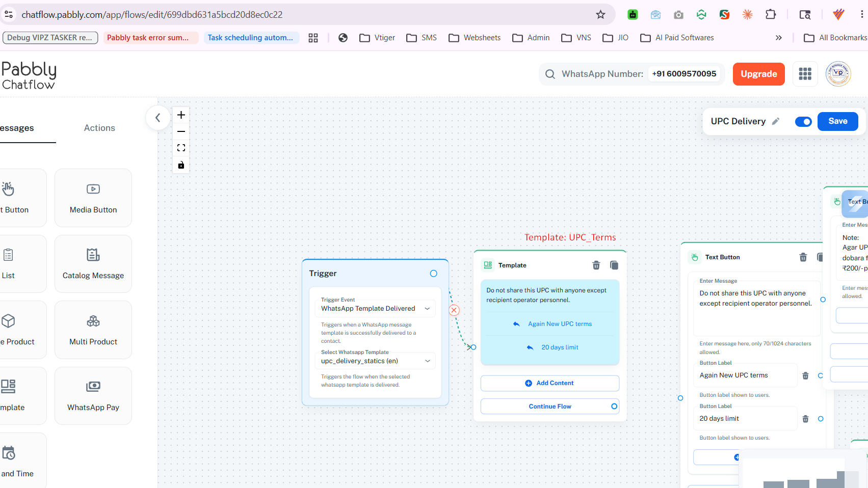Viewport: 868px width, 488px height.
Task: Click the Text Button node message field
Action: (756, 308)
